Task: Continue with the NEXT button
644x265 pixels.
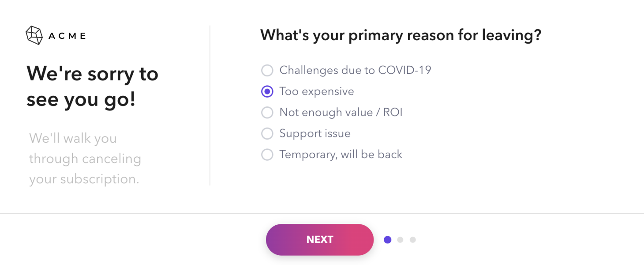Action: coord(320,239)
